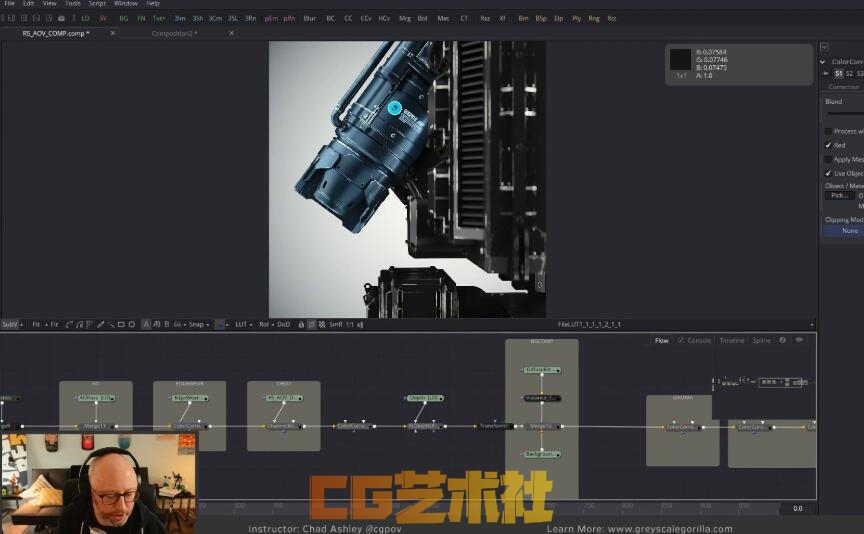
Task: Add a Loader (LD) tool
Action: pyautogui.click(x=85, y=18)
